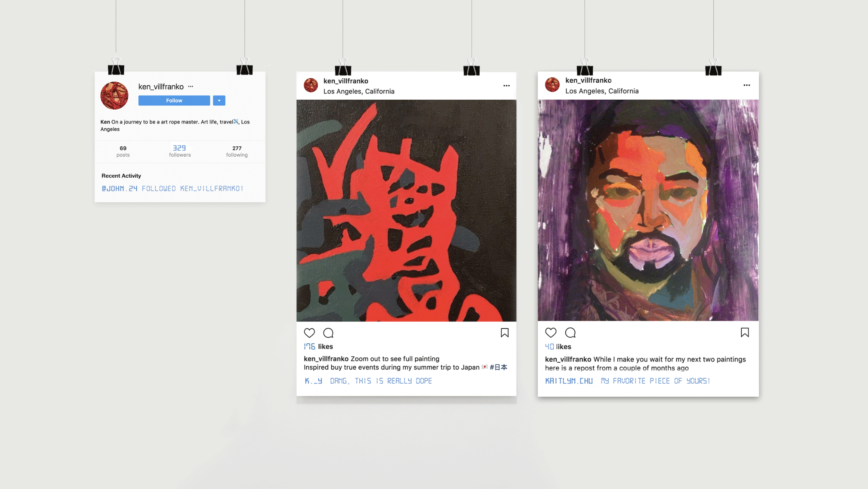Save the purple portrait post with bookmark
The width and height of the screenshot is (868, 489).
pos(745,332)
